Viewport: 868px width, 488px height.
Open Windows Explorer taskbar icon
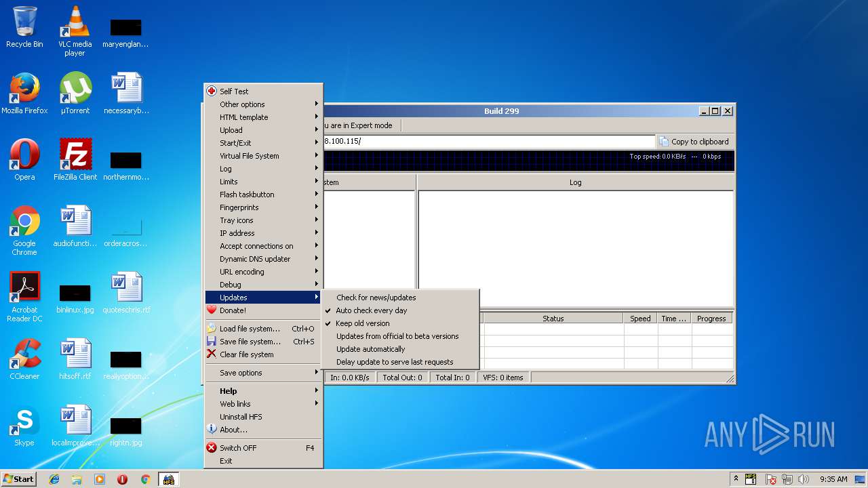click(77, 479)
